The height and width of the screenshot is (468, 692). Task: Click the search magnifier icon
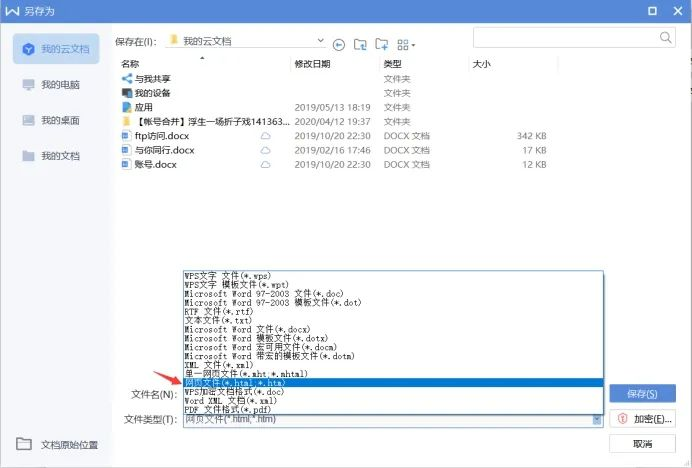point(666,38)
